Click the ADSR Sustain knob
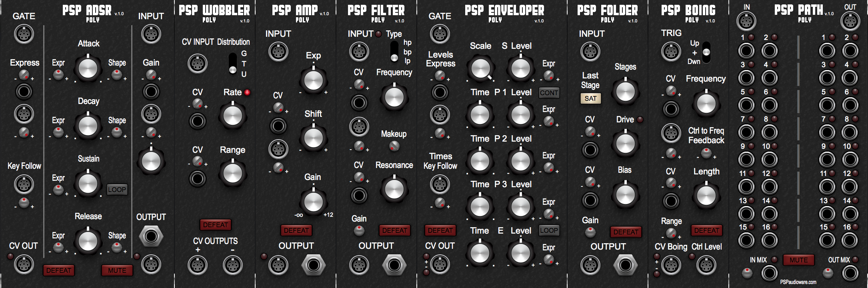 [88, 184]
